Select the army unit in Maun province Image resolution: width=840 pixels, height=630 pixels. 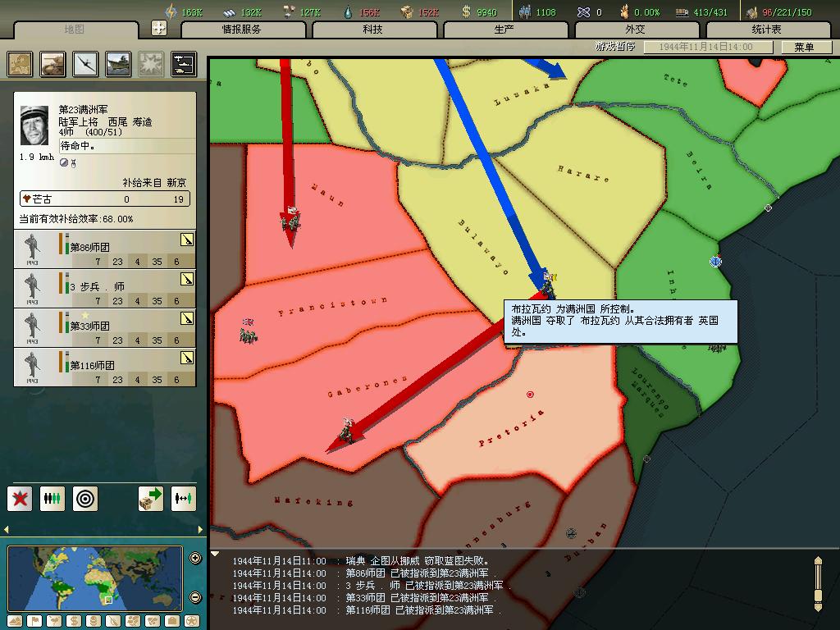coord(290,220)
